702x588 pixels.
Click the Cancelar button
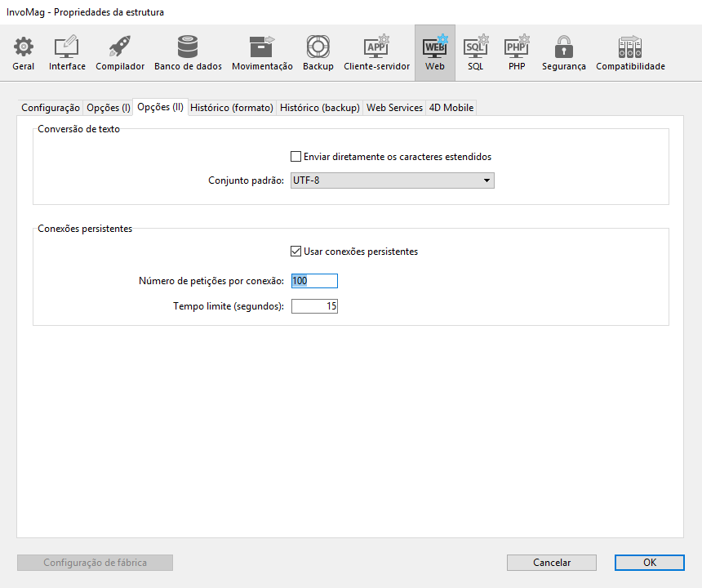(551, 563)
